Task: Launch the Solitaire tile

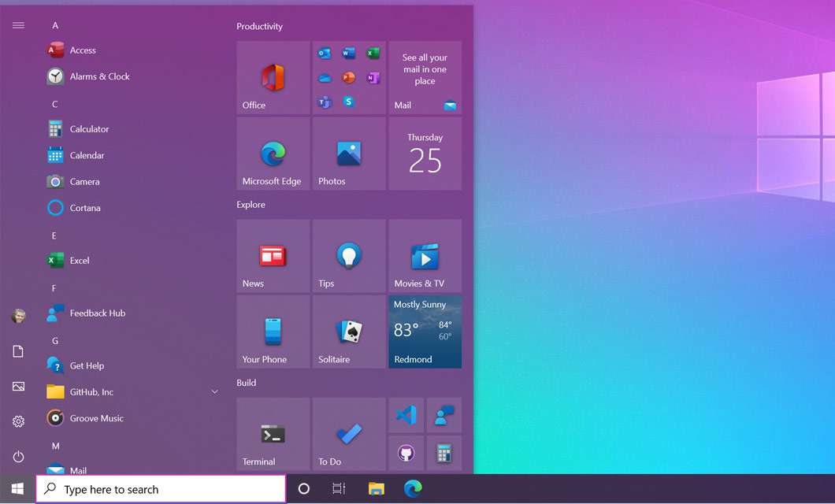Action: tap(349, 332)
